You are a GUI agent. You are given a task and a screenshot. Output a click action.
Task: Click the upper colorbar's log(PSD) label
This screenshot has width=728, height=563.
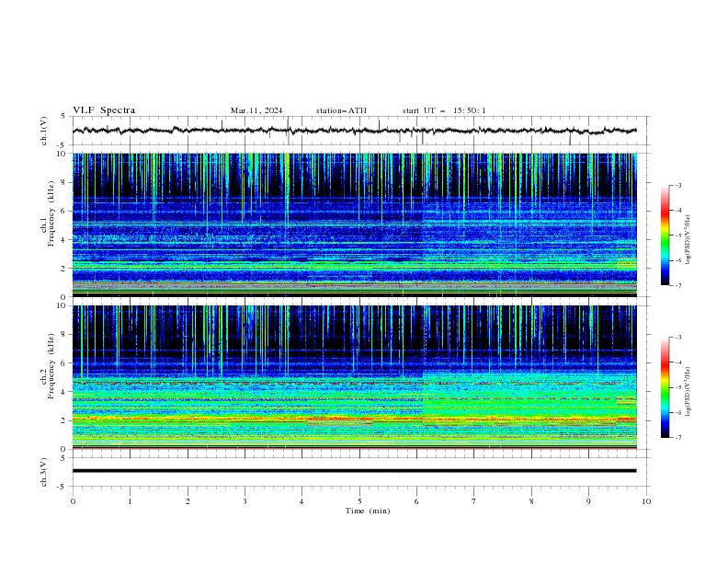click(688, 239)
